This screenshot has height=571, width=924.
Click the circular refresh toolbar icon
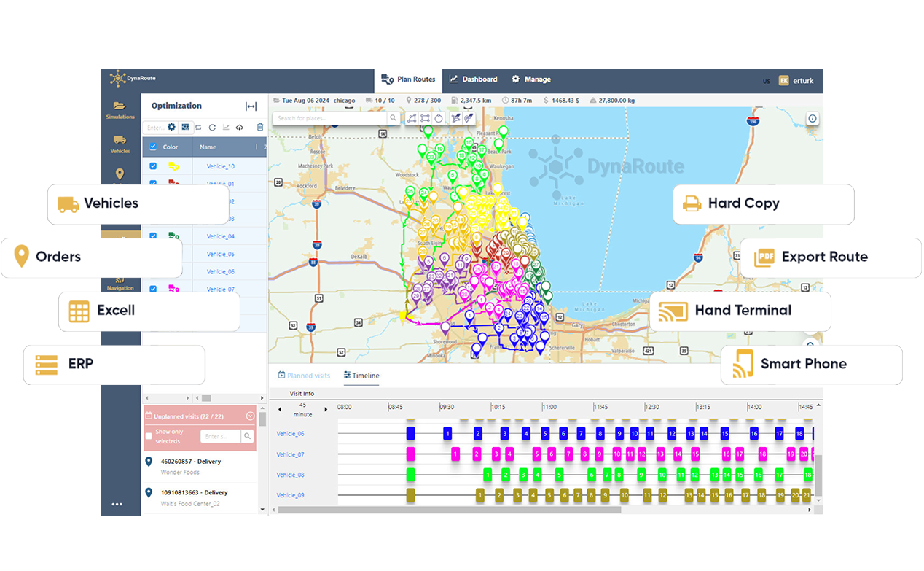tap(212, 127)
